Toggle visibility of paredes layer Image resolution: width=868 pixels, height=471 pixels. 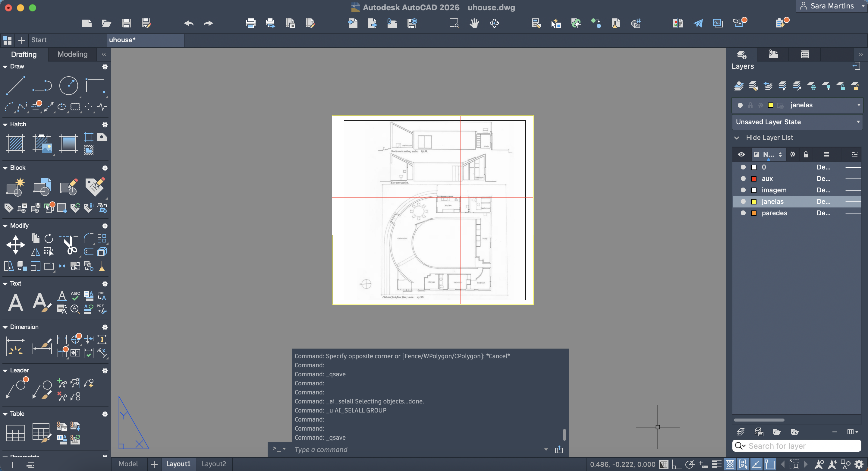click(x=743, y=213)
